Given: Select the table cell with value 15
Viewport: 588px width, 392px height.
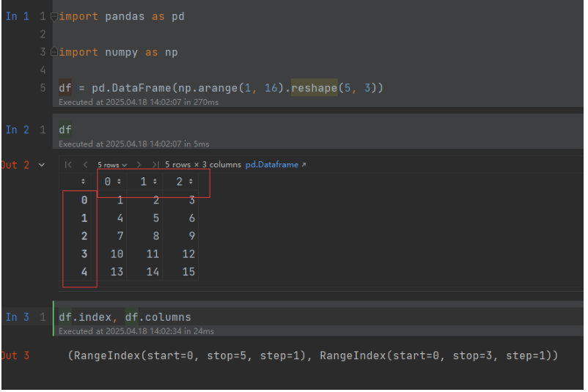Looking at the screenshot, I should pos(188,272).
